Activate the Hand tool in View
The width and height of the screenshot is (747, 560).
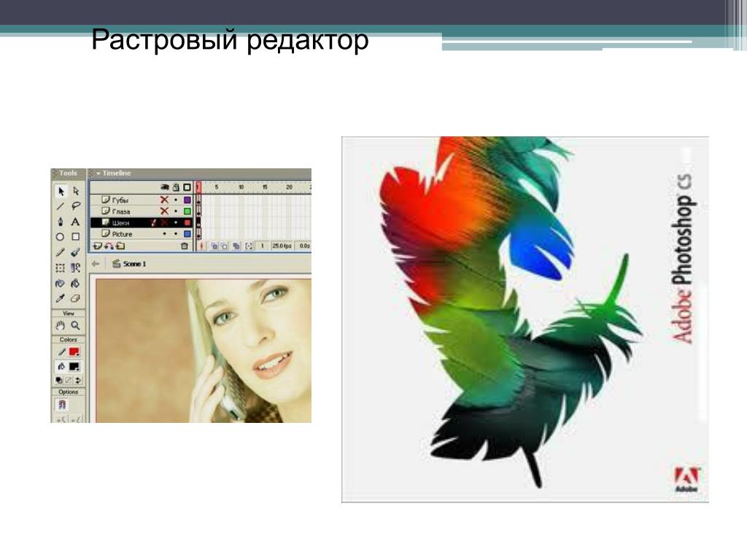tap(60, 326)
